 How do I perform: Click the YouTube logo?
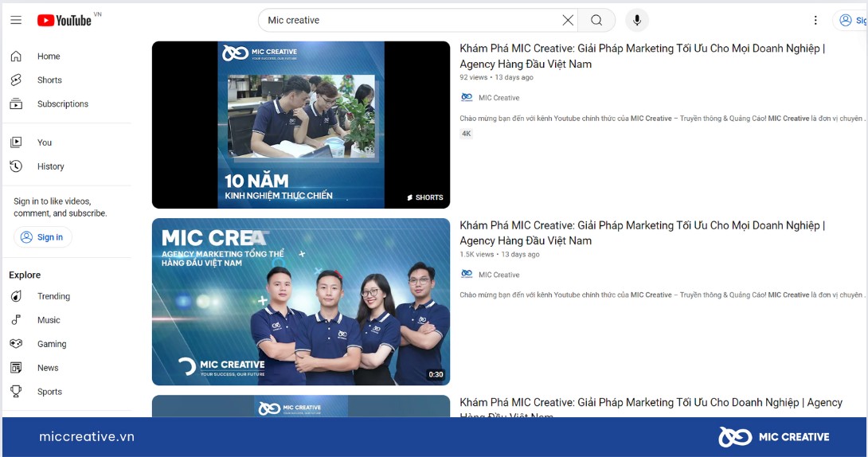(x=65, y=21)
